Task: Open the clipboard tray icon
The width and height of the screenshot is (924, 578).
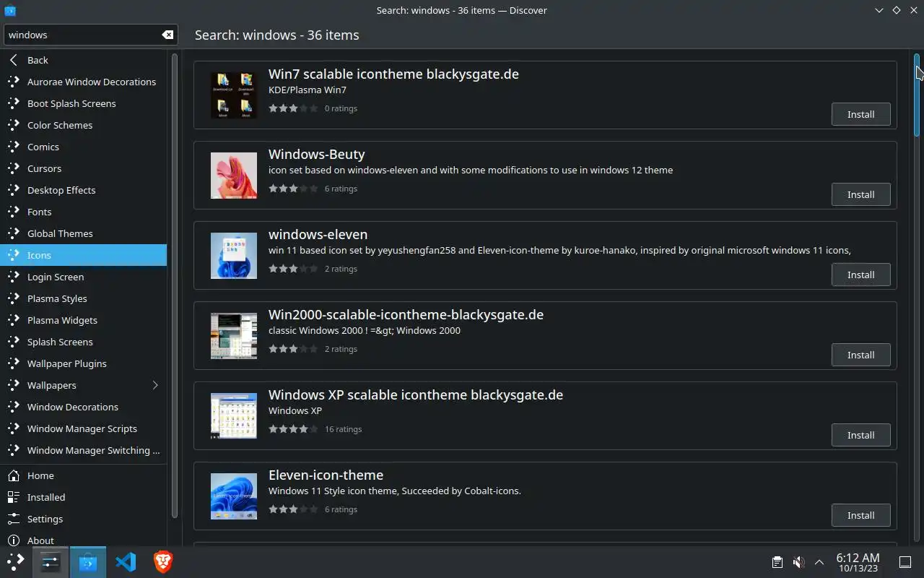Action: (777, 562)
